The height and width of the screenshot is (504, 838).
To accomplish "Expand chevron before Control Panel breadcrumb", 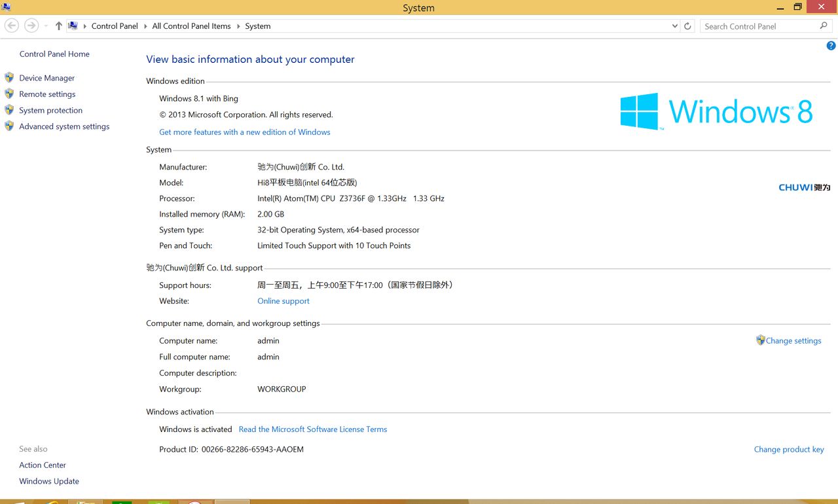I will pos(84,26).
